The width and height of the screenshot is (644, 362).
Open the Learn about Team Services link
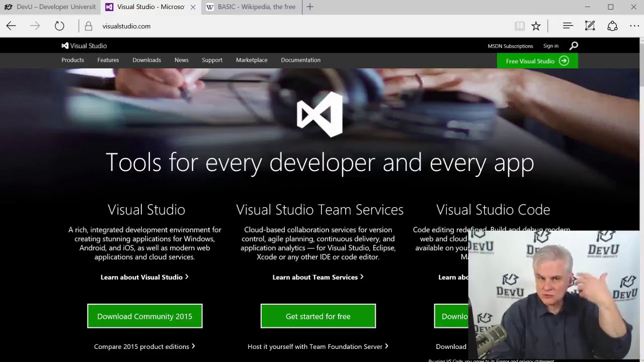tap(318, 277)
